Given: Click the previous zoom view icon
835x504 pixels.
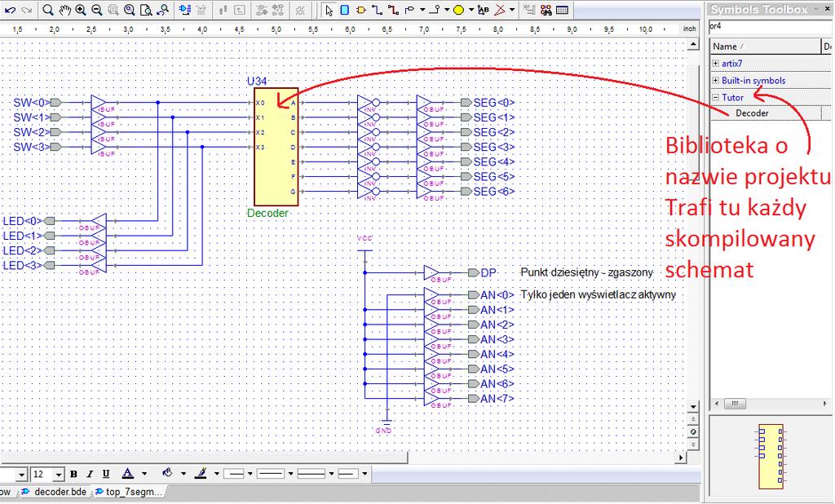Looking at the screenshot, I should (x=162, y=10).
